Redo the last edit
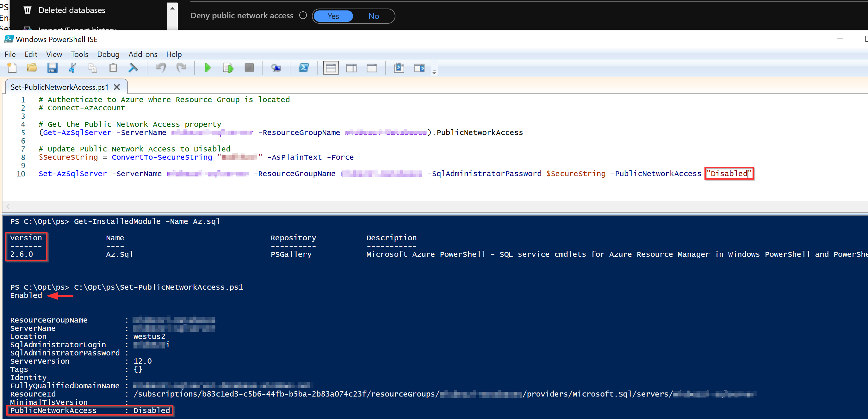The height and width of the screenshot is (419, 868). (x=182, y=68)
